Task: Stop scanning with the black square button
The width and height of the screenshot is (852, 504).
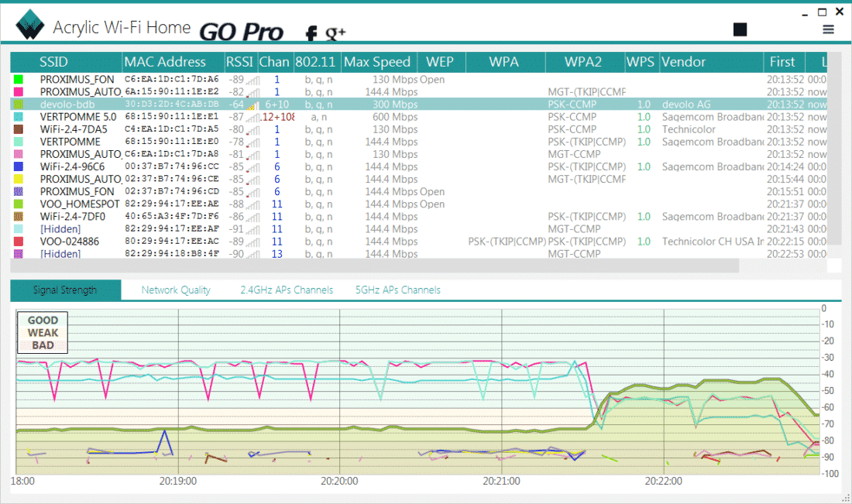Action: point(740,29)
